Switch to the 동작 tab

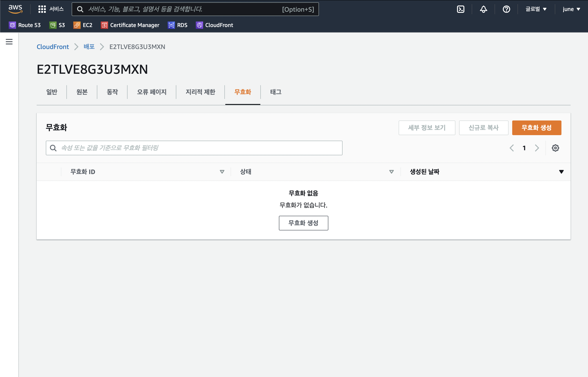[x=112, y=92]
